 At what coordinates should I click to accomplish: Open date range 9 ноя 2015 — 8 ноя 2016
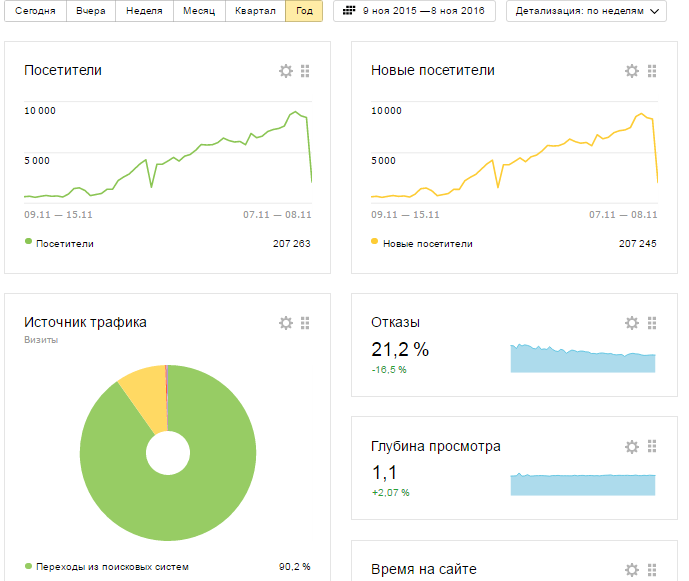click(x=420, y=11)
